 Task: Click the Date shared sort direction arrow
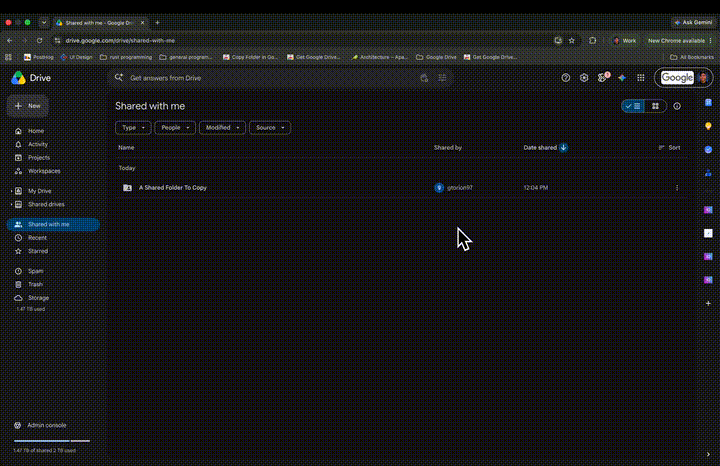563,147
